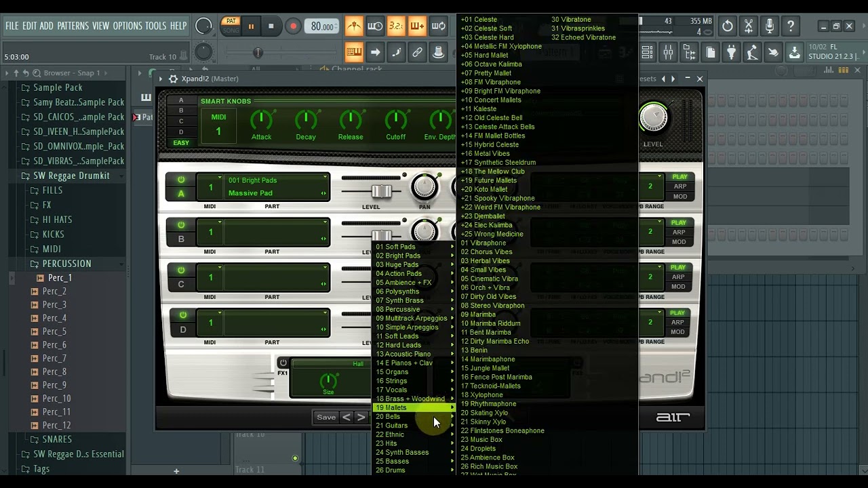
Task: Toggle part C power button in Xpand!2
Action: pos(181,270)
